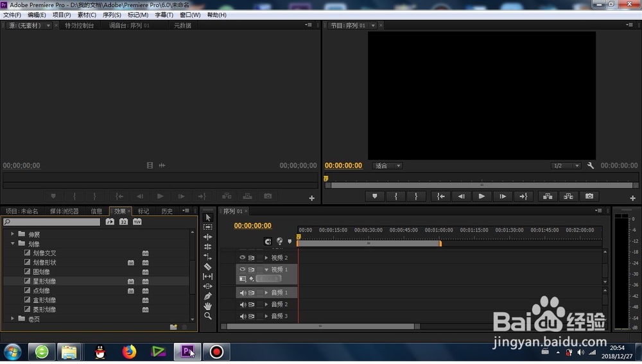Toggle Snap in the timeline
This screenshot has height=364, width=642.
268,241
